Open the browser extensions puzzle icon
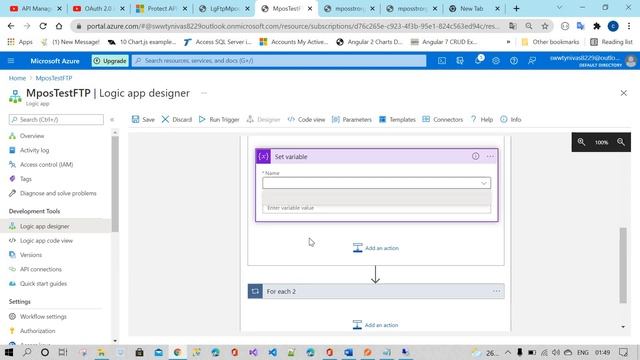 (x=597, y=26)
